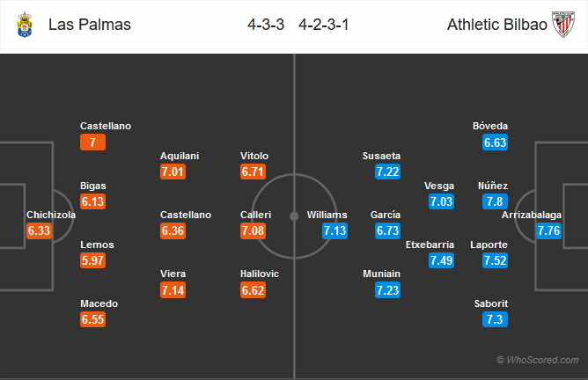Open the Athletic Bilbao team name link
Image resolution: width=588 pixels, height=380 pixels.
(x=497, y=25)
